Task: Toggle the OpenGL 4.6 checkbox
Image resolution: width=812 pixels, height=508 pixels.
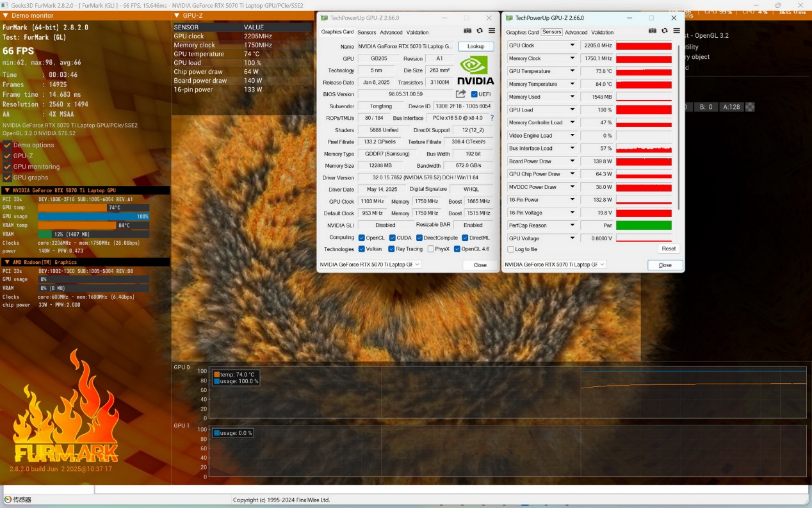Action: coord(457,249)
